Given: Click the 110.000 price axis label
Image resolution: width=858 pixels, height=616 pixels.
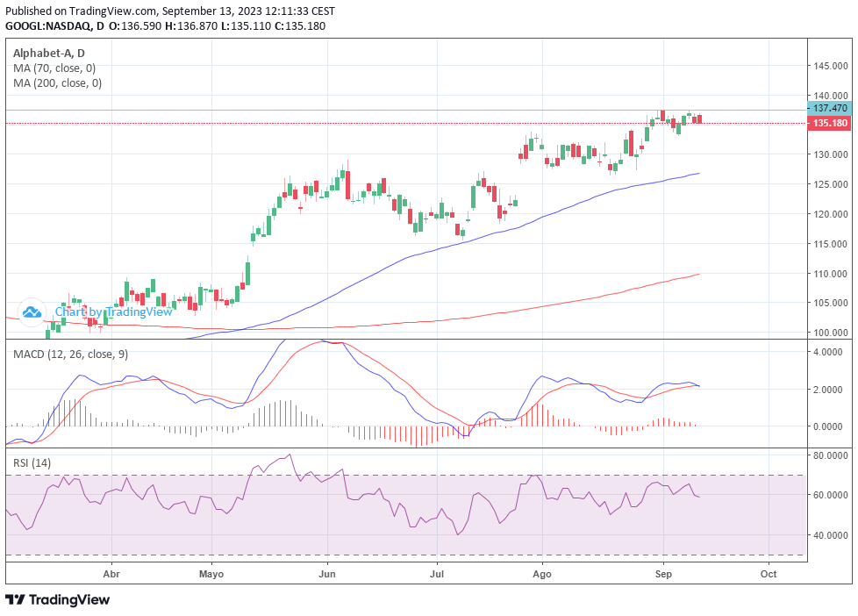Looking at the screenshot, I should [831, 274].
